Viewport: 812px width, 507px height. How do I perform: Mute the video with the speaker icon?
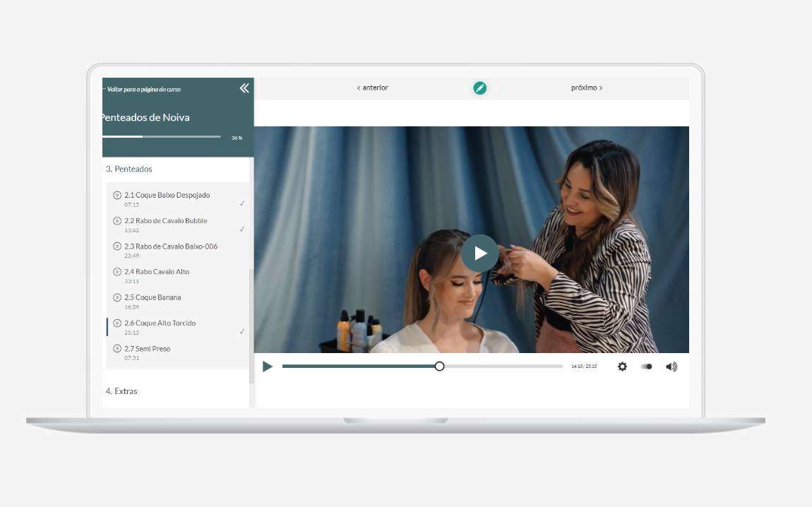[x=671, y=366]
